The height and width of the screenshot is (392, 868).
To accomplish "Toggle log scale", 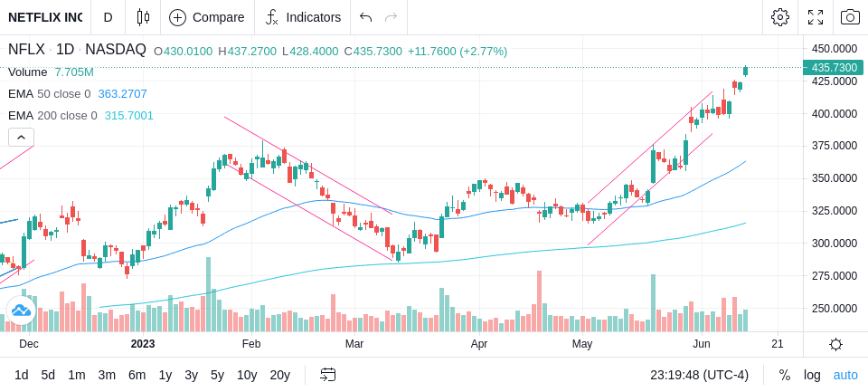I will (812, 375).
